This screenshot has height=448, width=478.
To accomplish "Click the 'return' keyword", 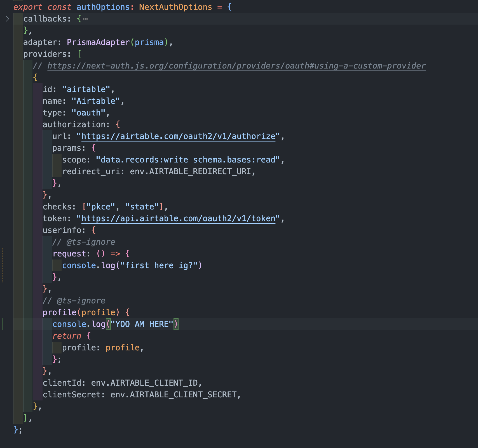I will click(x=67, y=336).
